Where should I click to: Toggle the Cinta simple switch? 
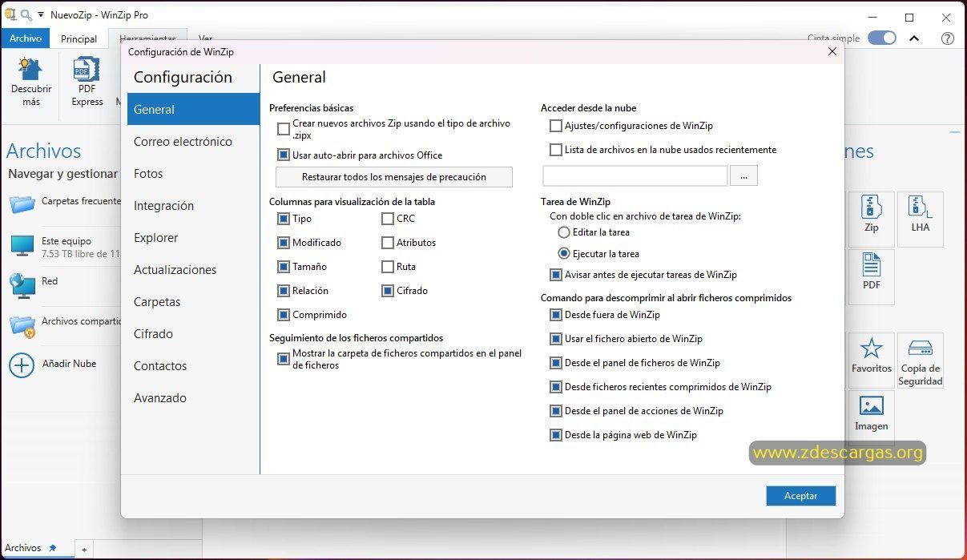[x=881, y=38]
